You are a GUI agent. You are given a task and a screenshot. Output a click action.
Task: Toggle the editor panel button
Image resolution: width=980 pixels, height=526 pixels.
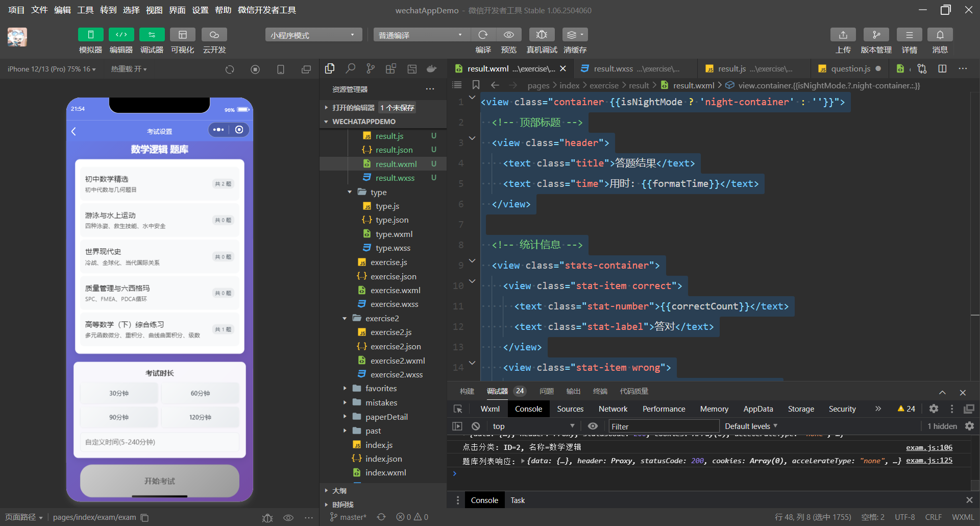pos(121,35)
